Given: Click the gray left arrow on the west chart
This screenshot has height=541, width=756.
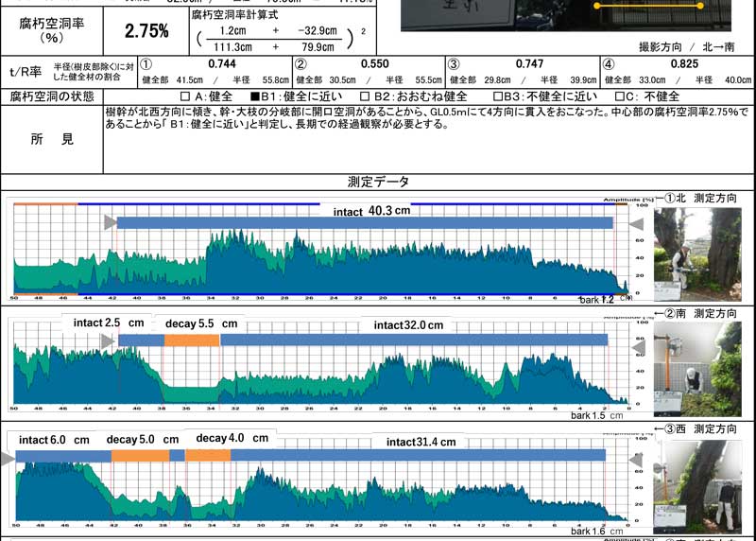Looking at the screenshot, I should [x=7, y=459].
